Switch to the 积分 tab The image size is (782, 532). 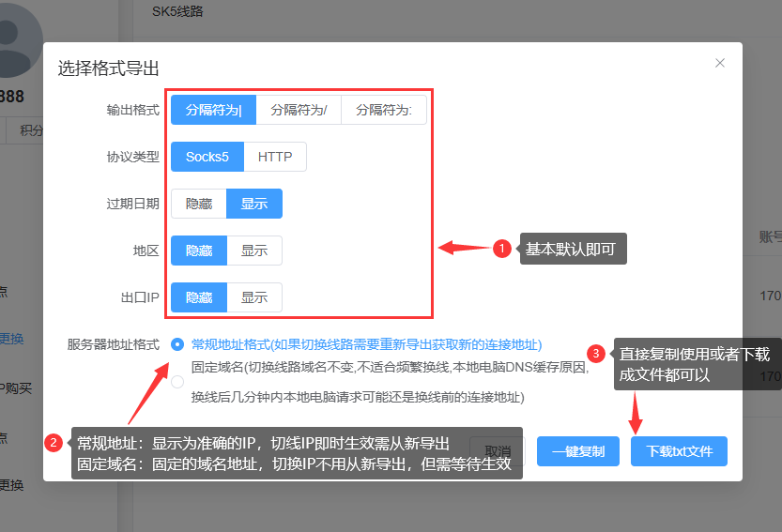(x=31, y=130)
